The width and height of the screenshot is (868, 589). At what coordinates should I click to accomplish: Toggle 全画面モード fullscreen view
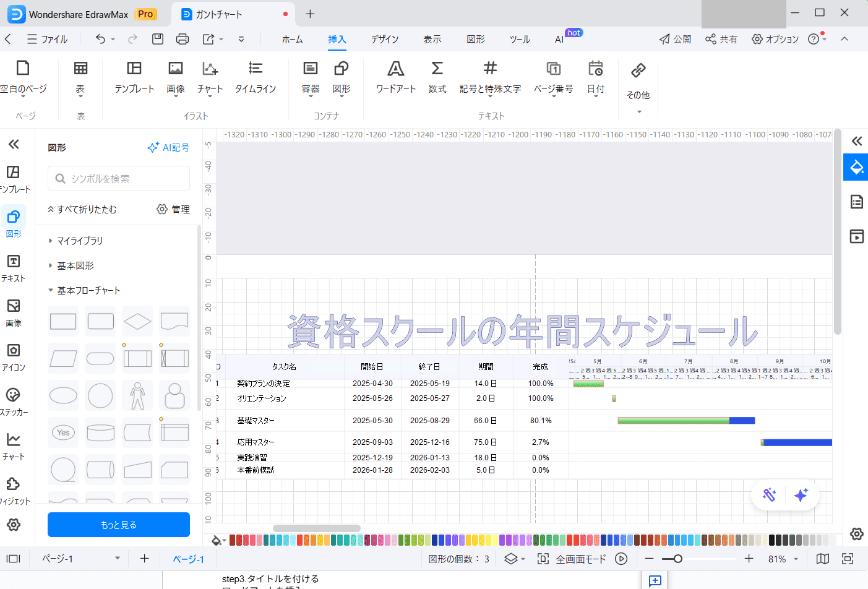coord(572,559)
